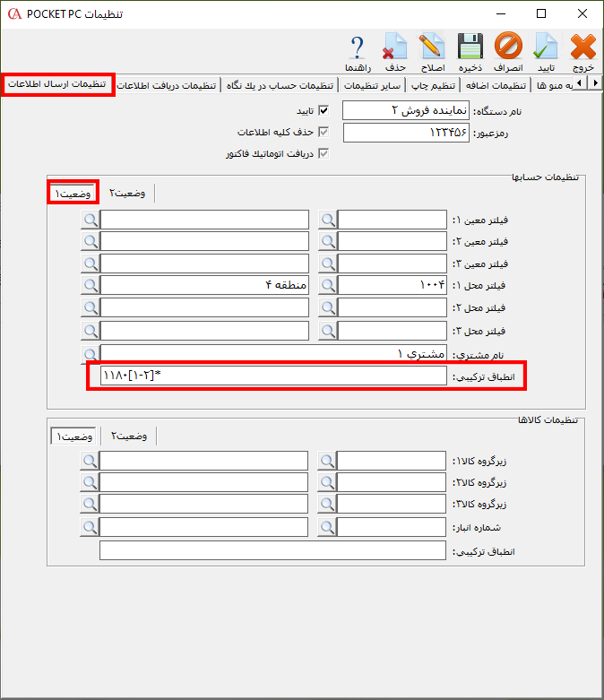Click the خروج (Exit) toolbar icon
The width and height of the screenshot is (604, 700).
582,52
